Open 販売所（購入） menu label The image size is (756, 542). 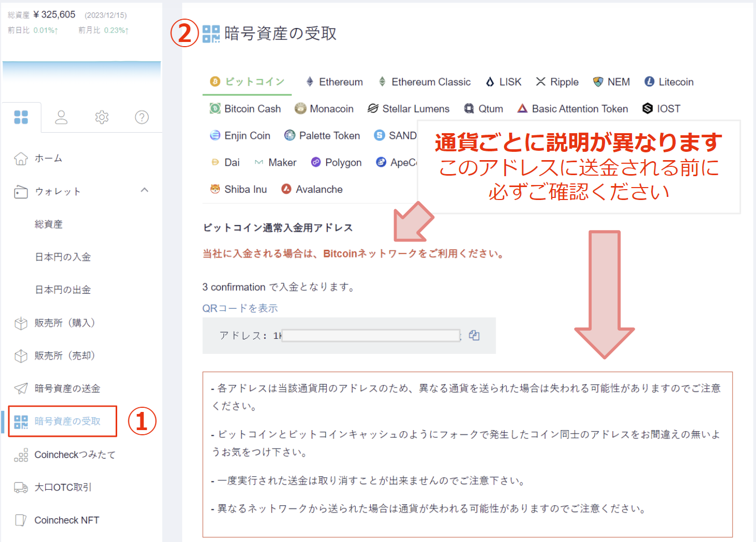(x=65, y=323)
